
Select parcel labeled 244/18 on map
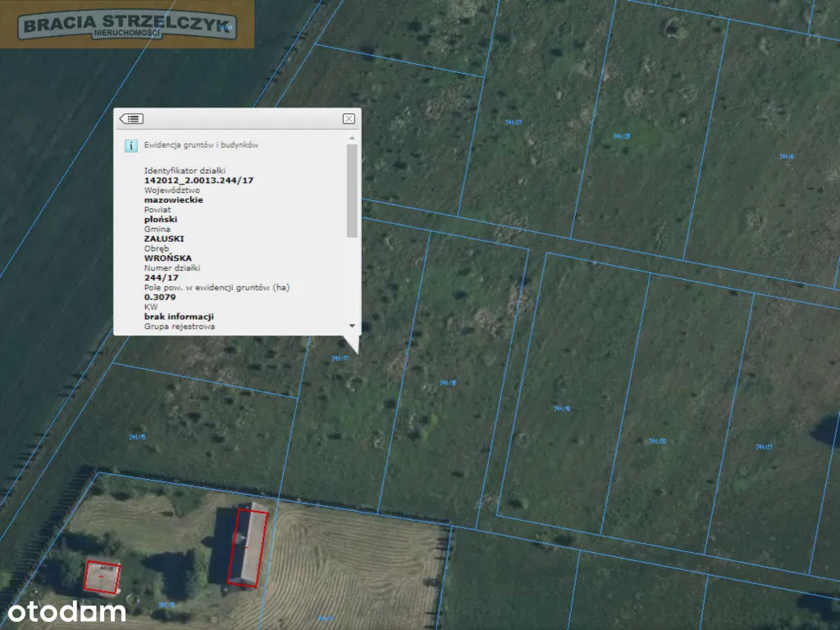[x=447, y=382]
